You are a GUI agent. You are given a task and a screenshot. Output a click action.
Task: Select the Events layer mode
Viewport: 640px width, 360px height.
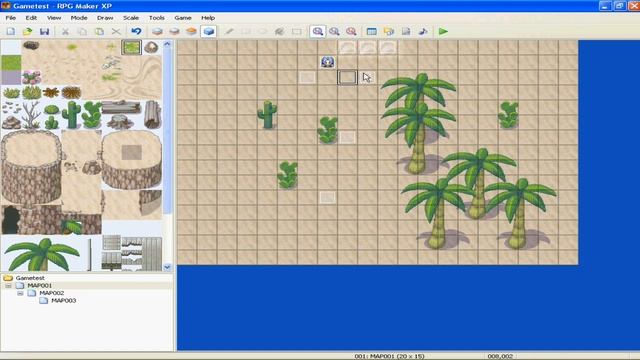click(209, 31)
